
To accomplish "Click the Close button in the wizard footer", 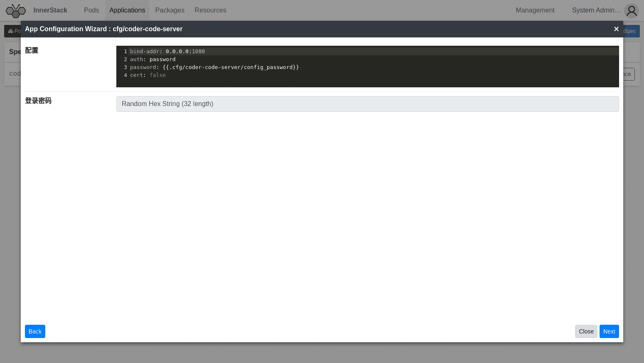I will point(586,331).
